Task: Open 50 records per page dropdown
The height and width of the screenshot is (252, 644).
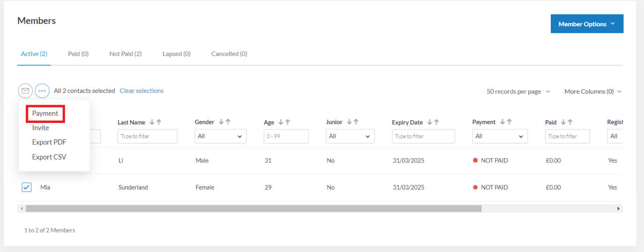Action: point(518,92)
